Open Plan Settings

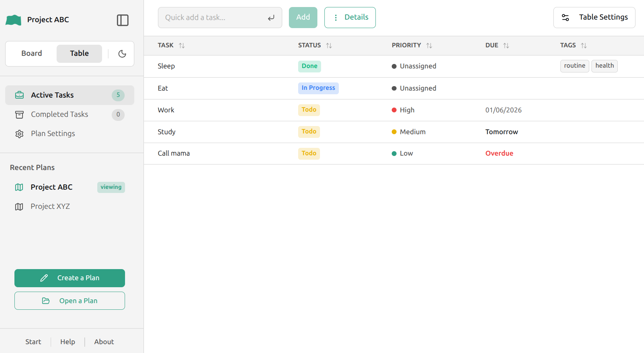click(x=70, y=134)
